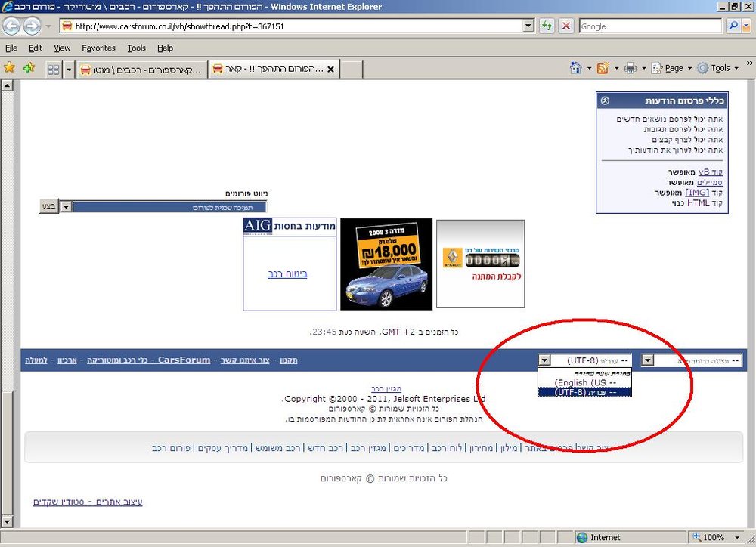756x547 pixels.
Task: Open the forum navigation dropdown arrow
Action: pyautogui.click(x=66, y=207)
